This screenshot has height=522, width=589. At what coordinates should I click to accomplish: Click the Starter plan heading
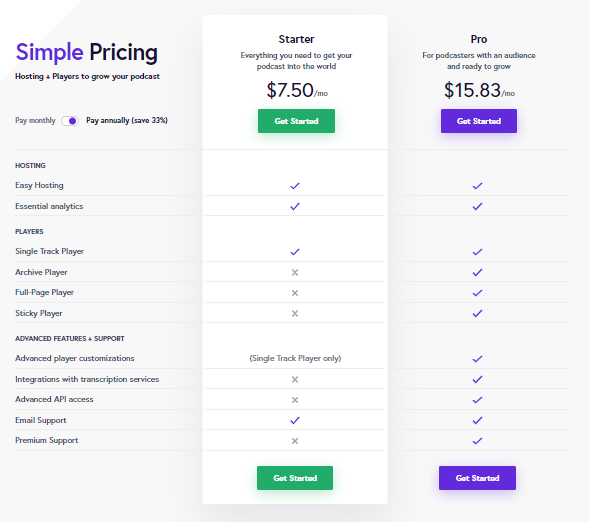[x=296, y=39]
